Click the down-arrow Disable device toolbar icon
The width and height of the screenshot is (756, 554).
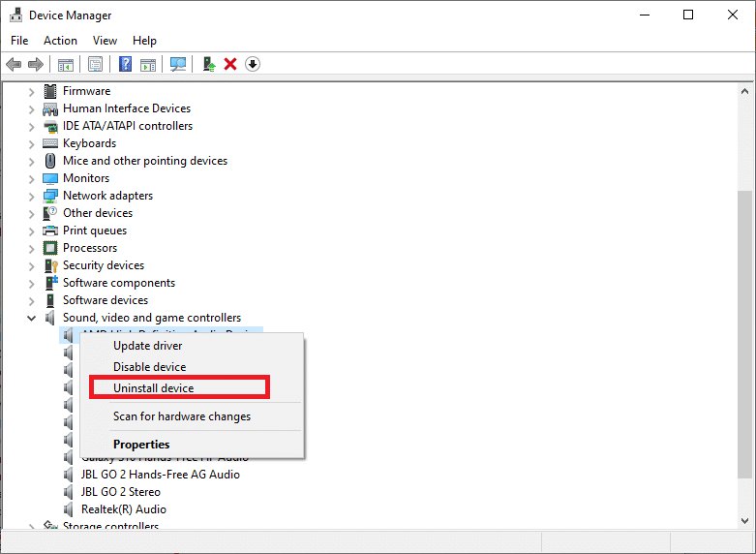[253, 64]
